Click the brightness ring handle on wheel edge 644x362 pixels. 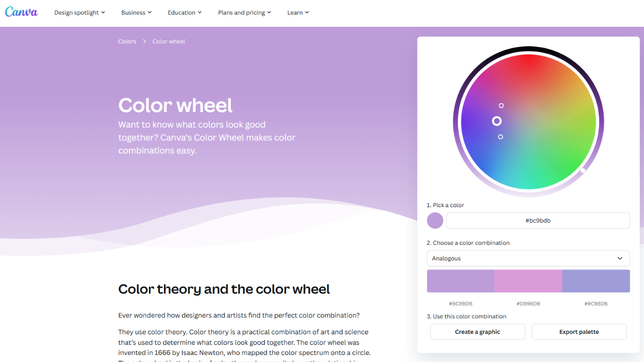(x=583, y=170)
